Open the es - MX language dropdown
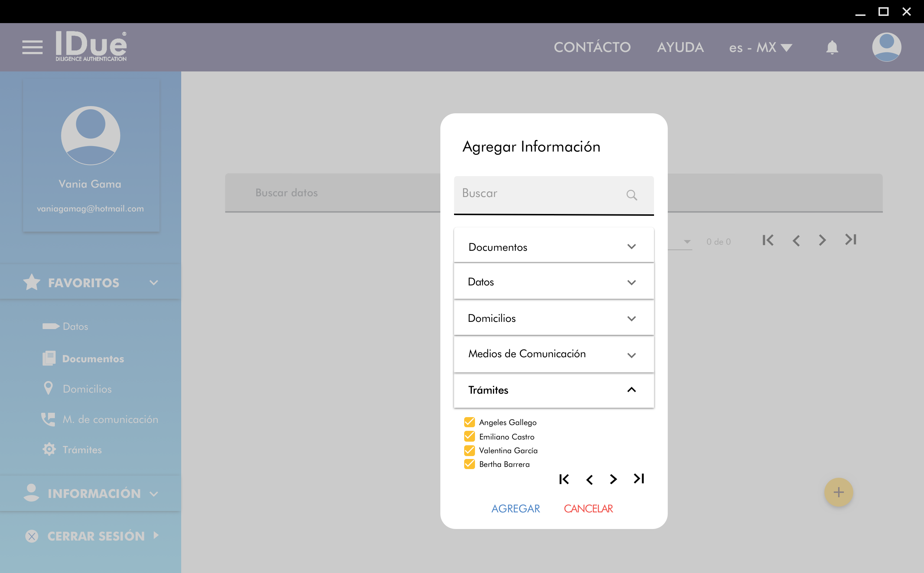The height and width of the screenshot is (573, 924). point(760,47)
